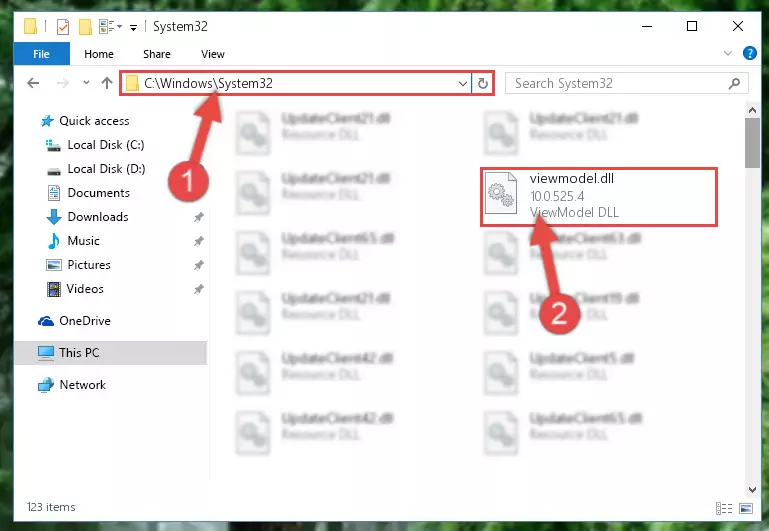The width and height of the screenshot is (769, 531).
Task: Expand the address bar history dropdown
Action: coord(462,83)
